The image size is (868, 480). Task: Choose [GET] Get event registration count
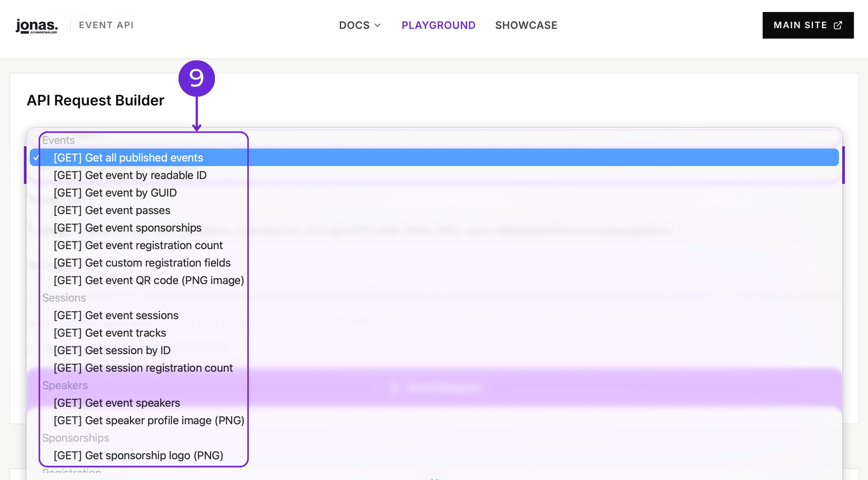click(x=434, y=245)
